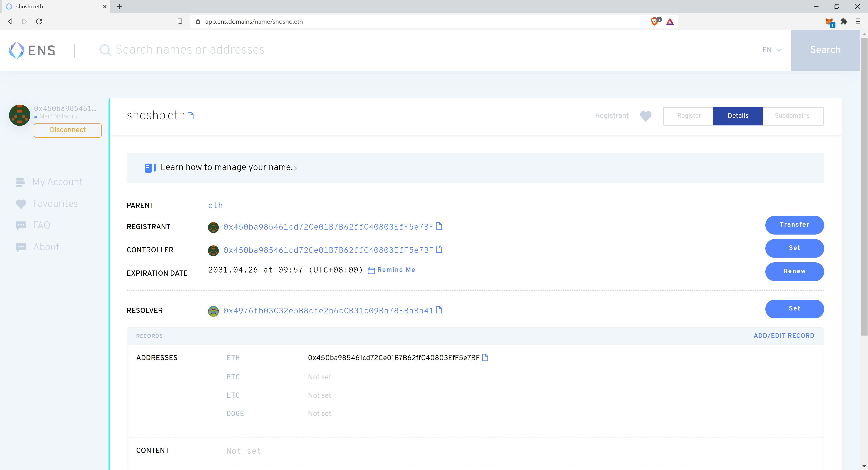Viewport: 868px width, 470px height.
Task: Click the browser address bar URL
Action: [254, 21]
